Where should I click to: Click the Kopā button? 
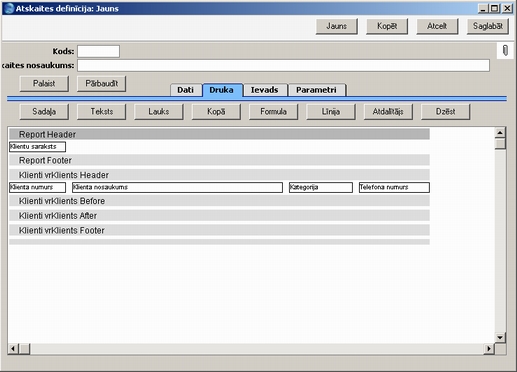click(x=216, y=111)
